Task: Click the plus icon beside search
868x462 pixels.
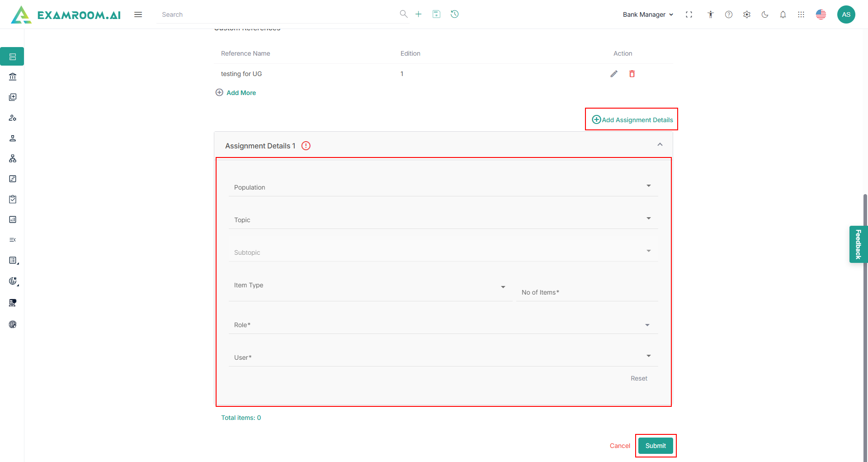Action: [x=419, y=14]
